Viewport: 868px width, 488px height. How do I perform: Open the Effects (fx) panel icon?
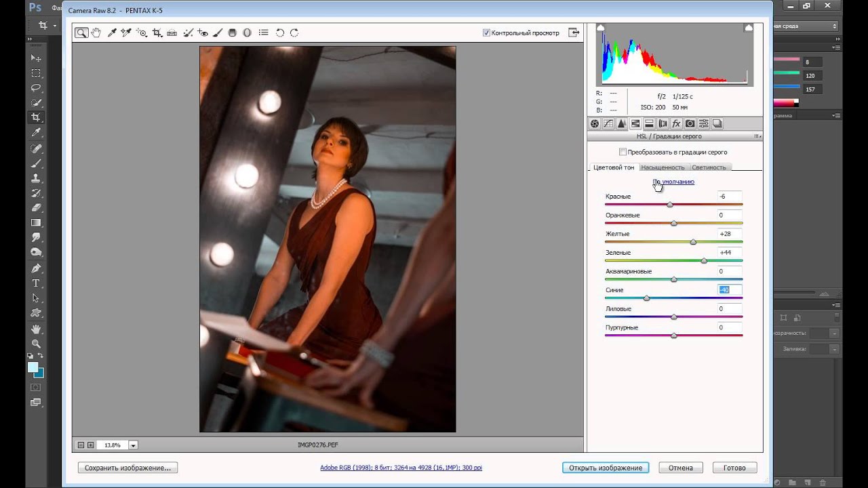(x=676, y=123)
